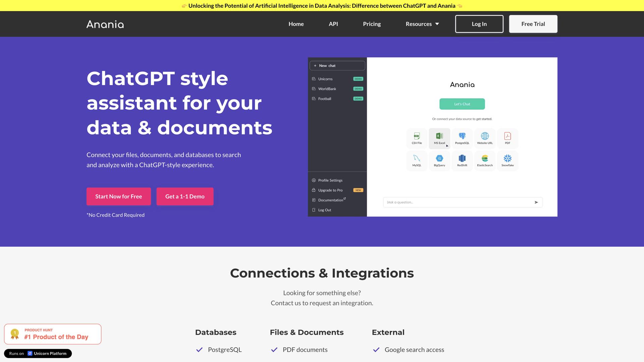Image resolution: width=644 pixels, height=362 pixels.
Task: Go to the API menu item
Action: point(333,24)
